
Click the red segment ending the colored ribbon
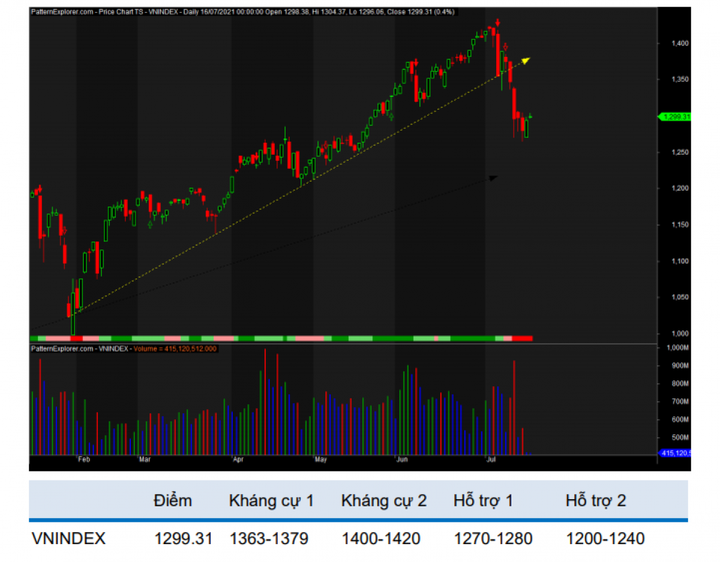coord(522,339)
